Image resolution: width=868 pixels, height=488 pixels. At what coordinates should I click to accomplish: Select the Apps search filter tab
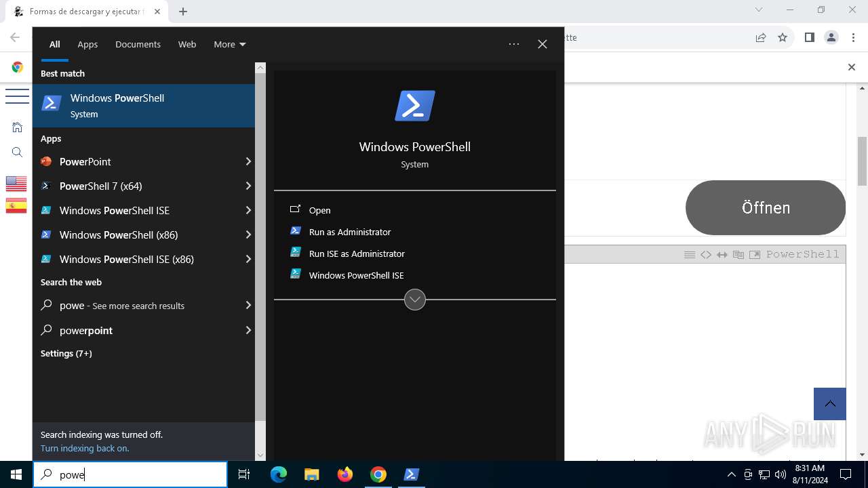pos(87,44)
